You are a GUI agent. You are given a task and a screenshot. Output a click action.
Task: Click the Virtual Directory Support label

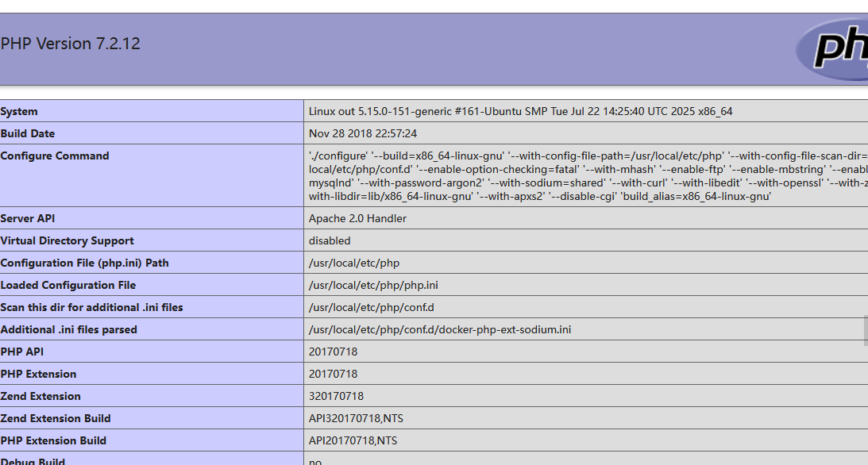point(67,240)
